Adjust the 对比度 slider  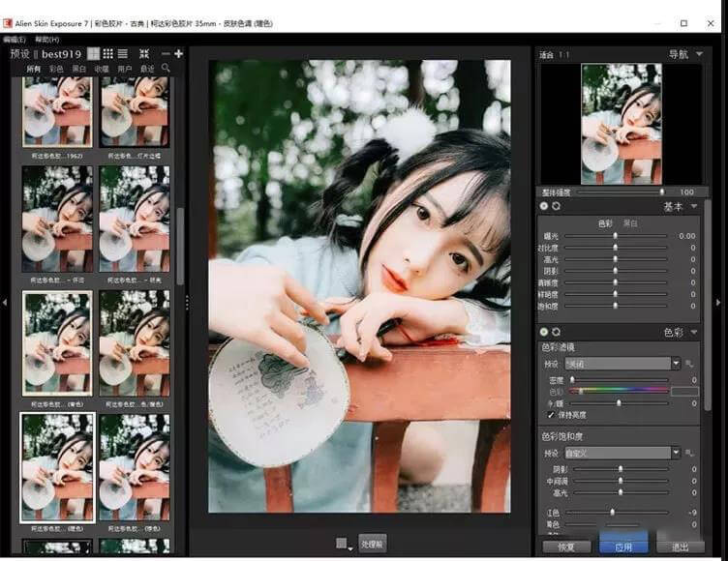616,248
